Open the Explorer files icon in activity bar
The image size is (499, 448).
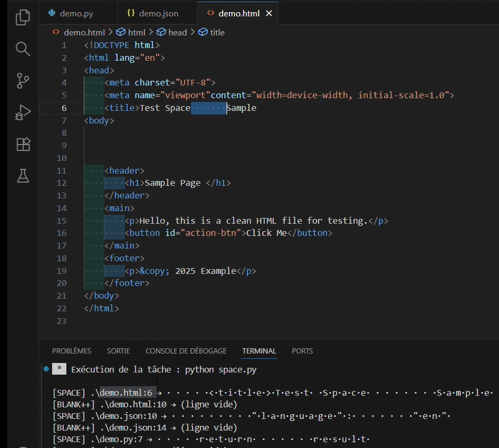22,17
